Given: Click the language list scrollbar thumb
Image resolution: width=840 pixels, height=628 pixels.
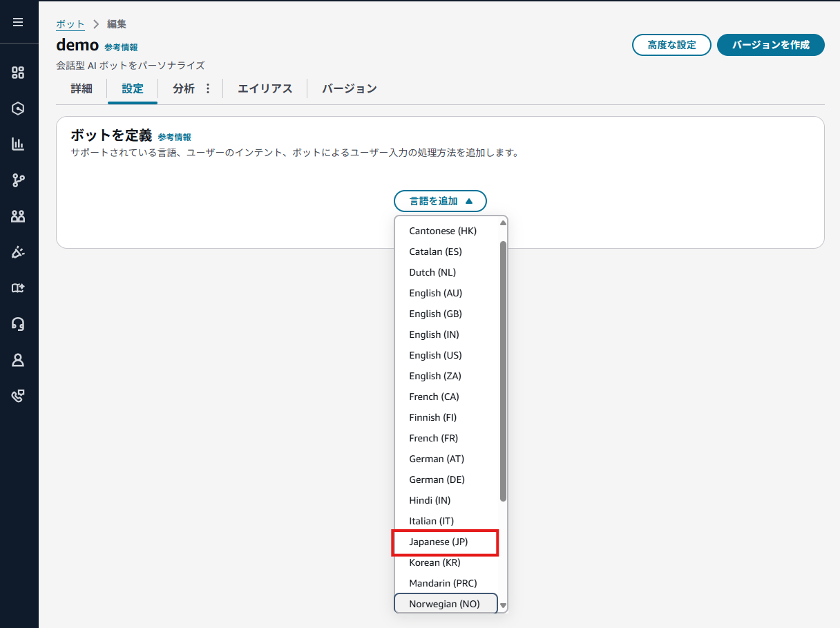Looking at the screenshot, I should pos(503,370).
